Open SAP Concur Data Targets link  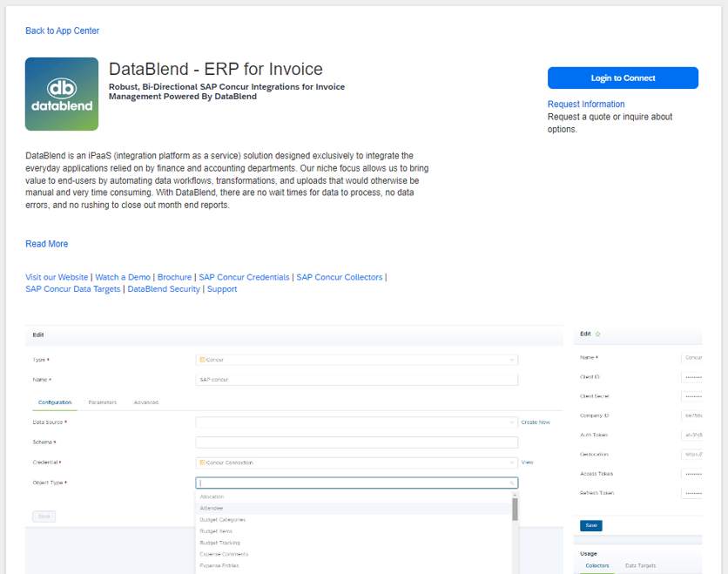pos(73,289)
